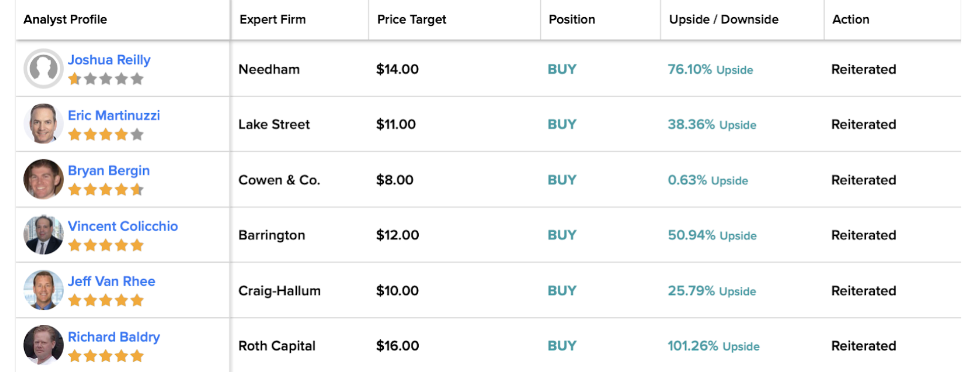Click Vincent Colicchio's avatar photo

tap(43, 235)
